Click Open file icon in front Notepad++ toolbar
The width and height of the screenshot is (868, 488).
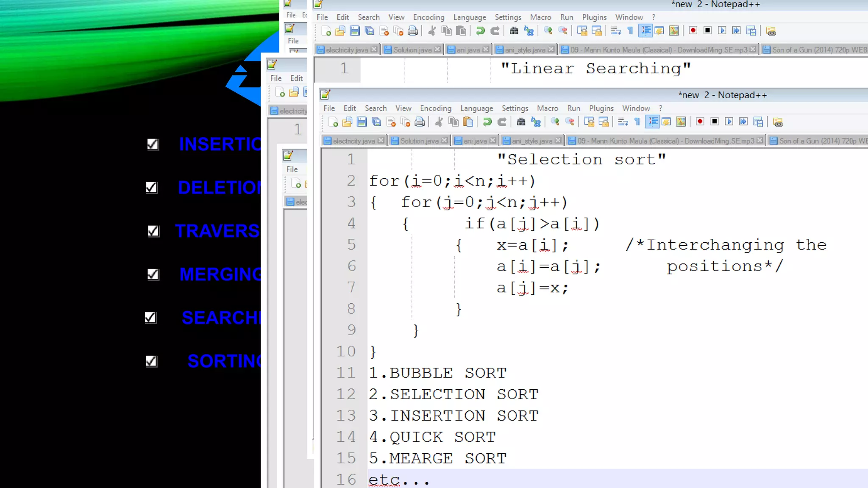347,122
